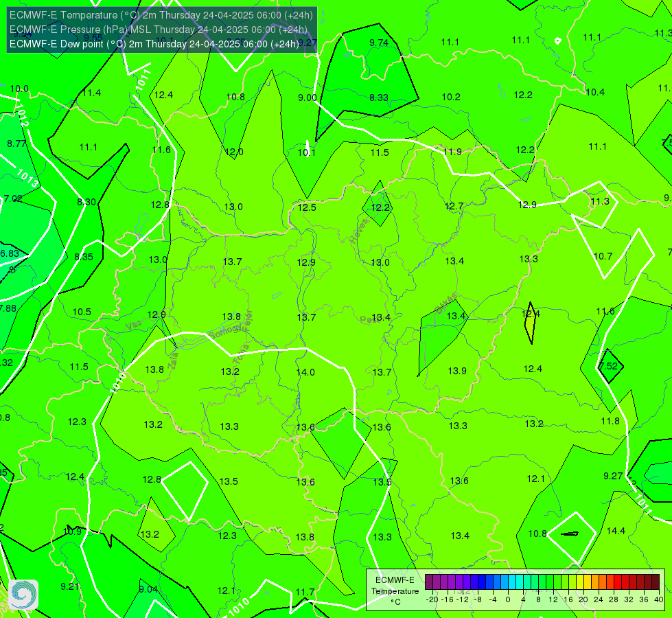Click the 8.33 temperature value

379,98
